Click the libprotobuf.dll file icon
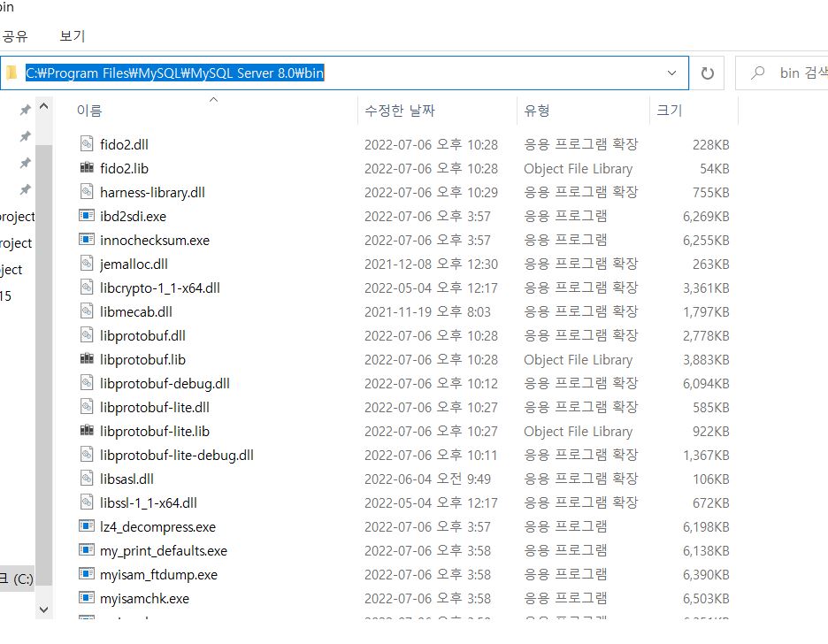 (x=87, y=335)
